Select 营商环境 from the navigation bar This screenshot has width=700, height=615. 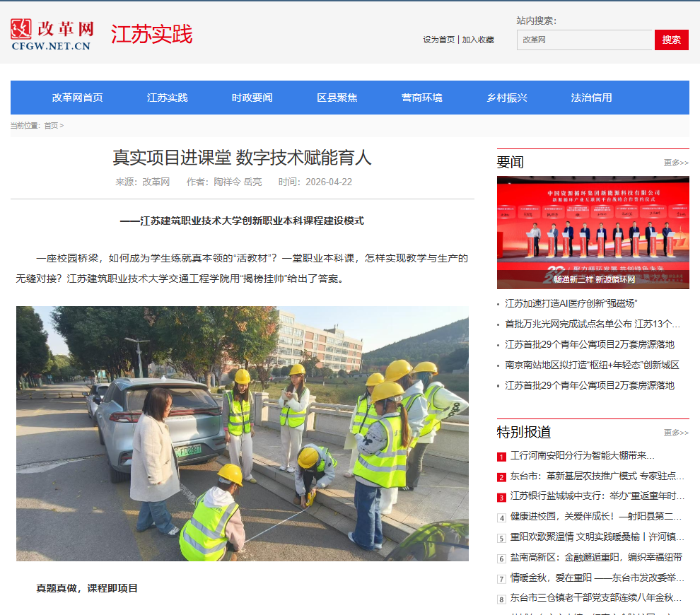point(421,98)
